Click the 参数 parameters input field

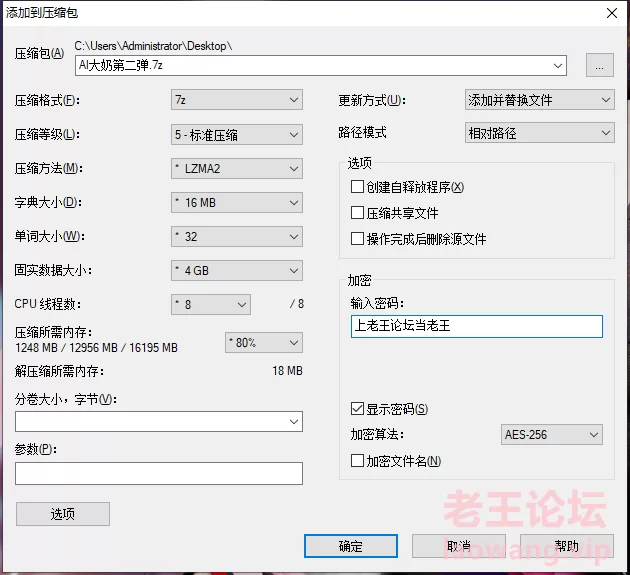point(159,473)
